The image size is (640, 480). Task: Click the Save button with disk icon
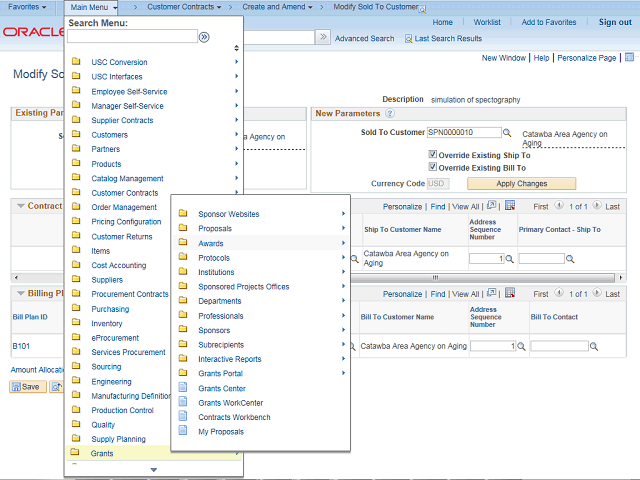point(27,386)
